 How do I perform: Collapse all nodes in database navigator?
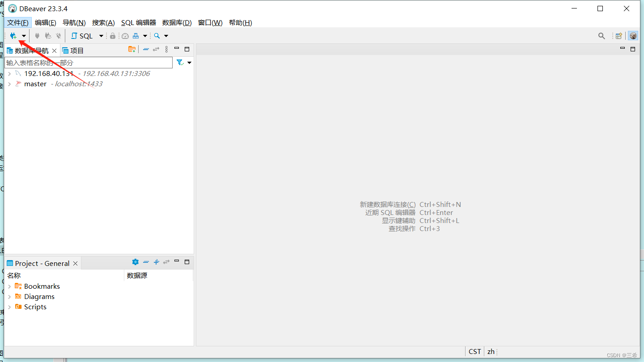(x=146, y=49)
